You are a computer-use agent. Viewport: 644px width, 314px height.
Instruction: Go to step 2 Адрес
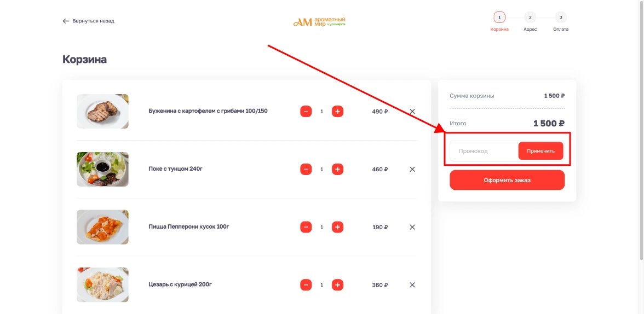pyautogui.click(x=530, y=18)
